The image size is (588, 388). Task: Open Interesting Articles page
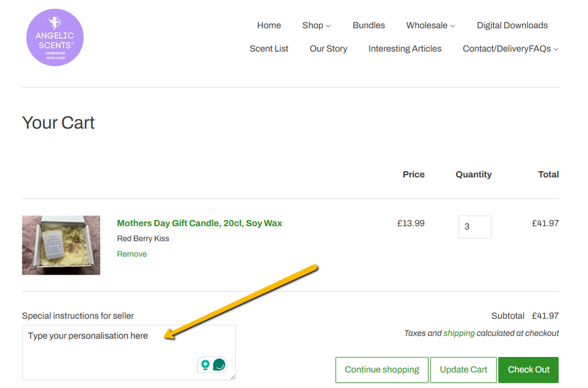(405, 49)
